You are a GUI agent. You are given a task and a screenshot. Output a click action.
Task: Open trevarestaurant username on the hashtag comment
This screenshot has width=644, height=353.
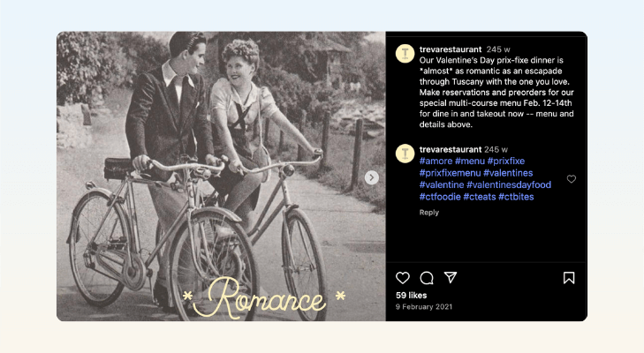451,149
